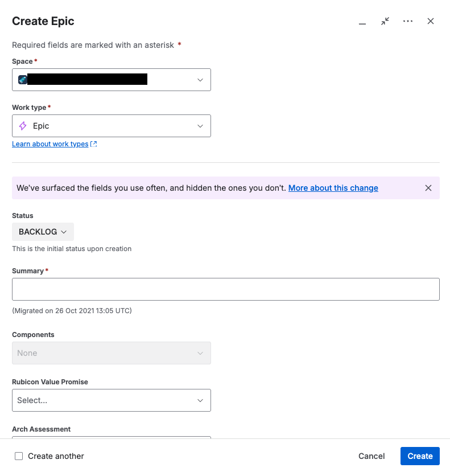Dismiss the surfaced fields info banner
The width and height of the screenshot is (450, 476).
pos(428,188)
